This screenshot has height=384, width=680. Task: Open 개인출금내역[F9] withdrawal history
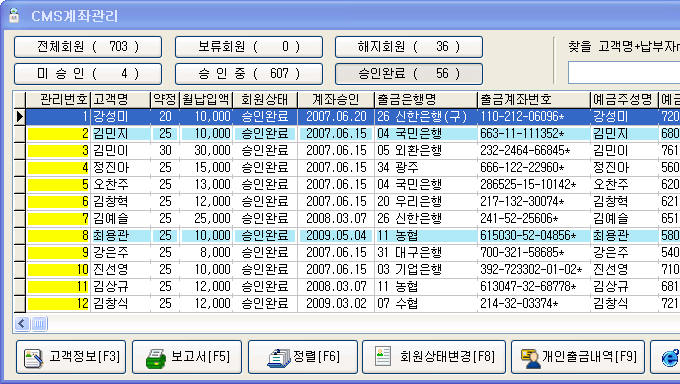pos(578,357)
